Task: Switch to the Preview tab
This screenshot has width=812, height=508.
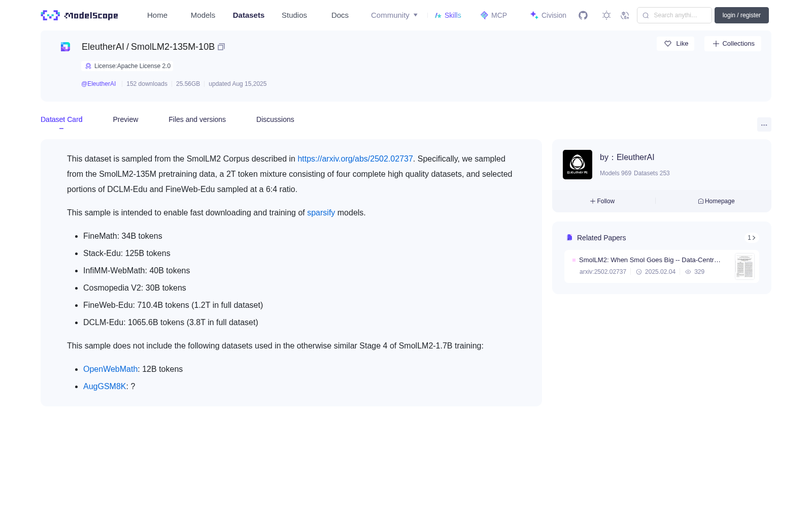Action: click(x=125, y=119)
